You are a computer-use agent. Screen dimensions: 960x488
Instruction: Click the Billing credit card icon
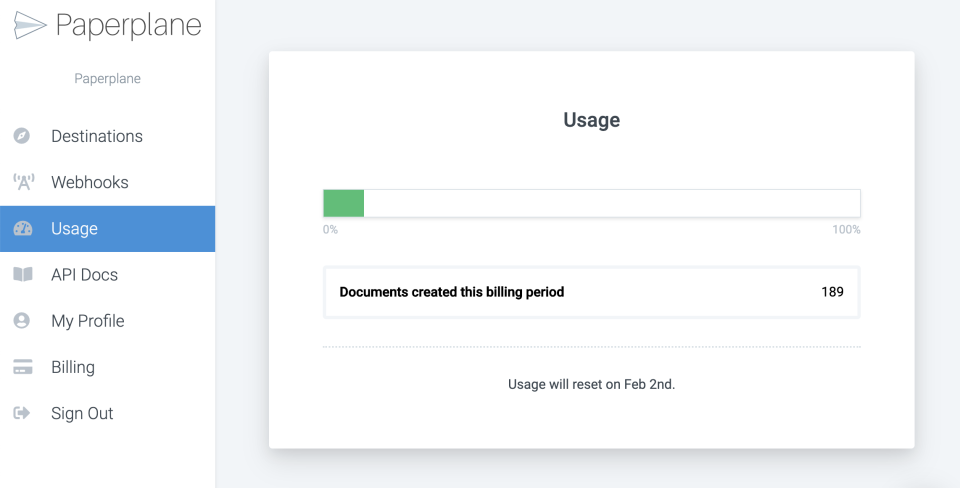click(22, 367)
